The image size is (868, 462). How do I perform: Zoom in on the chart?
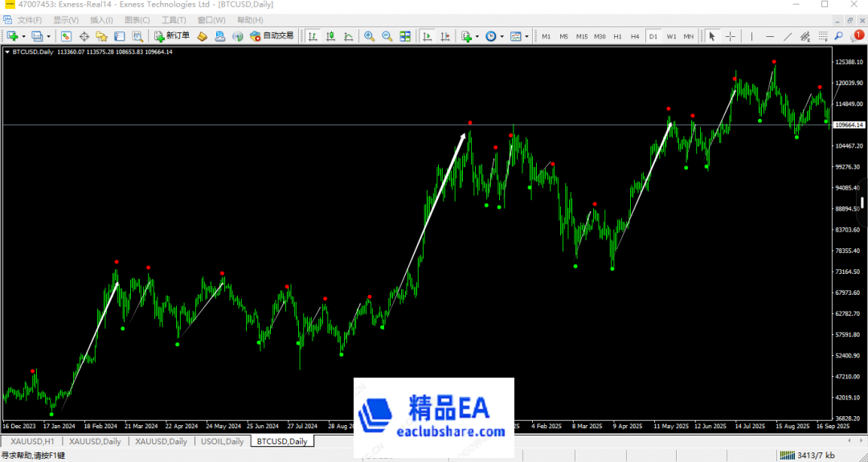(x=369, y=36)
